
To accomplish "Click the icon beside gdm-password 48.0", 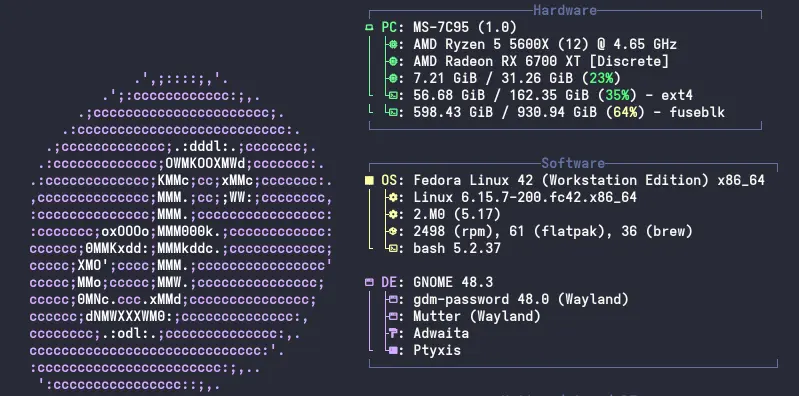I will 393,299.
